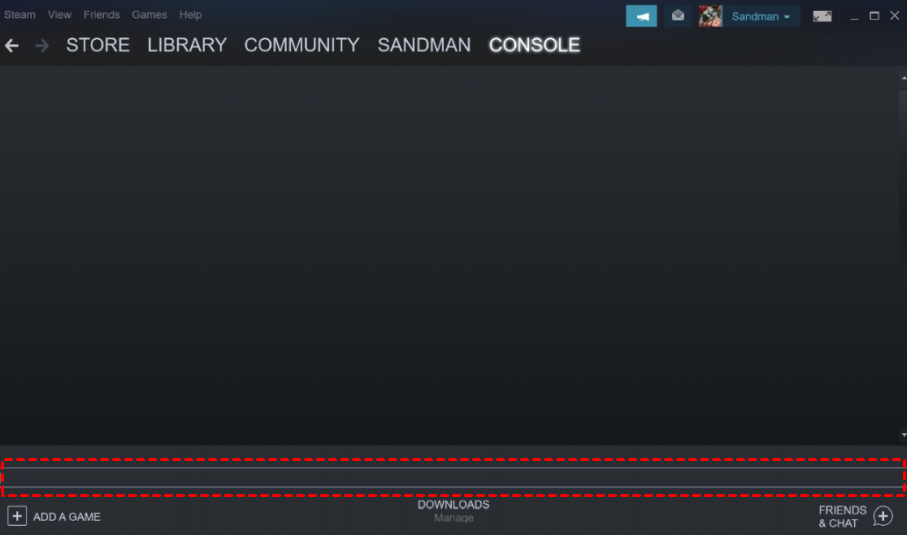
Task: Click the back navigation arrow
Action: [12, 46]
